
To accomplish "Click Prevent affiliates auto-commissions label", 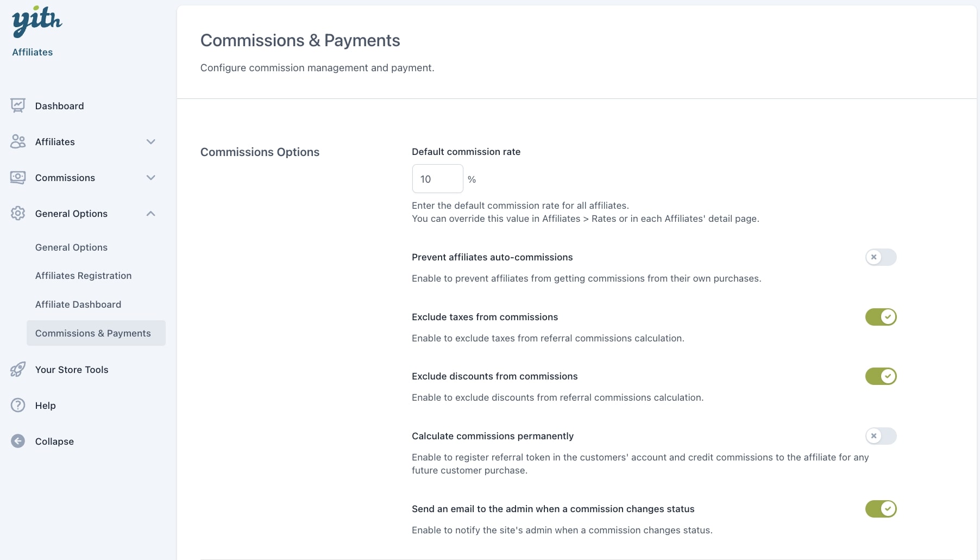I will (x=492, y=257).
